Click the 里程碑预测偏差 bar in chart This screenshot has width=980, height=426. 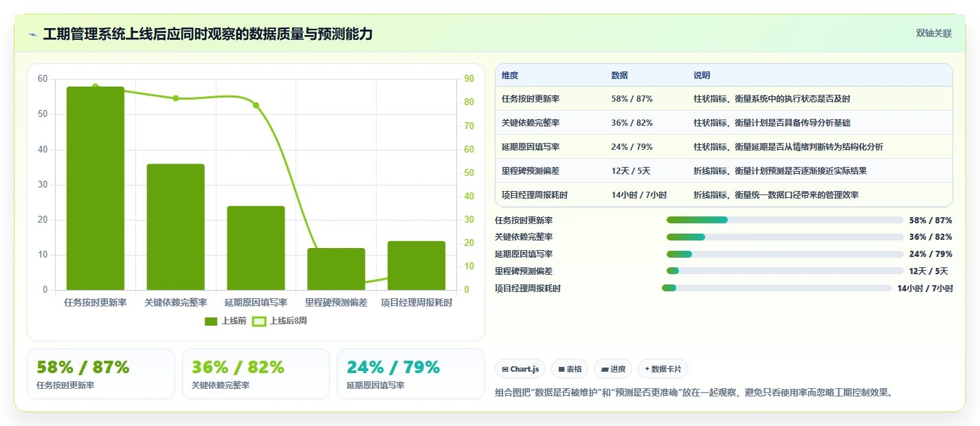tap(336, 269)
